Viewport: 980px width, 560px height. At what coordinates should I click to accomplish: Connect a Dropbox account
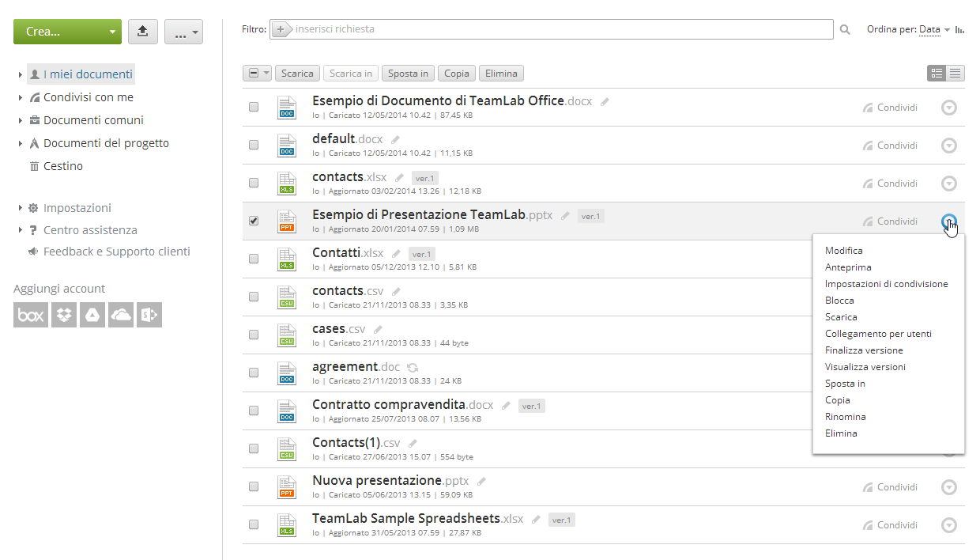[x=64, y=315]
